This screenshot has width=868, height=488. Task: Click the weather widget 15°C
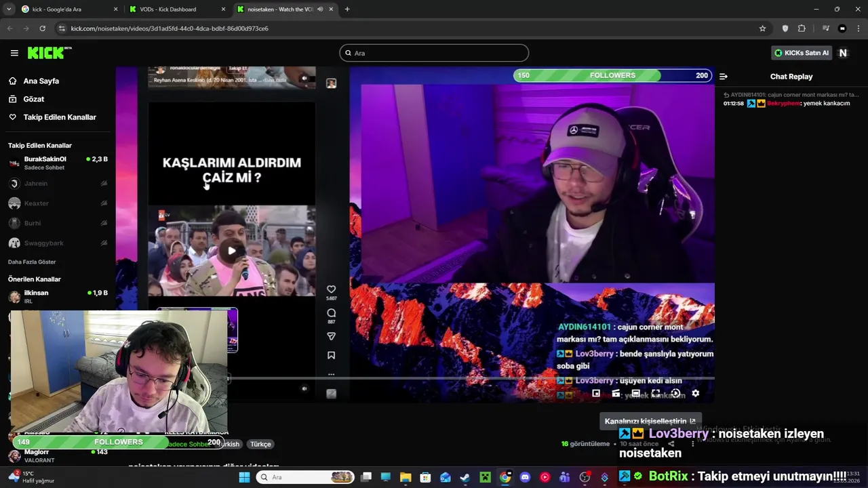[31, 477]
